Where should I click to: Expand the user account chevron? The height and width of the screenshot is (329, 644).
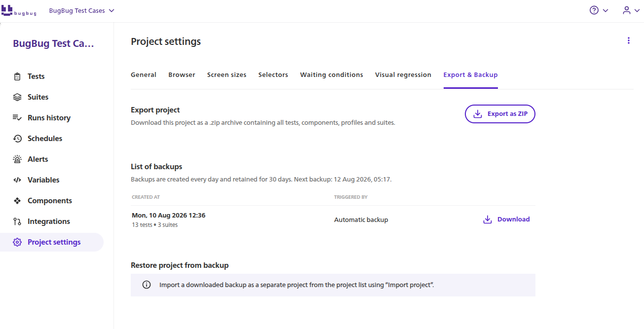point(638,10)
